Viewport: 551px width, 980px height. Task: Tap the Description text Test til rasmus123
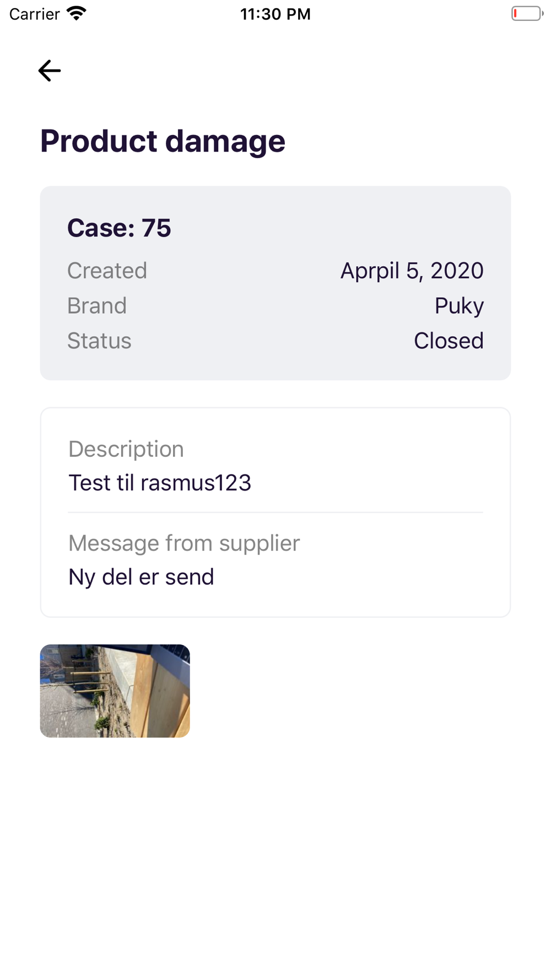click(x=160, y=483)
